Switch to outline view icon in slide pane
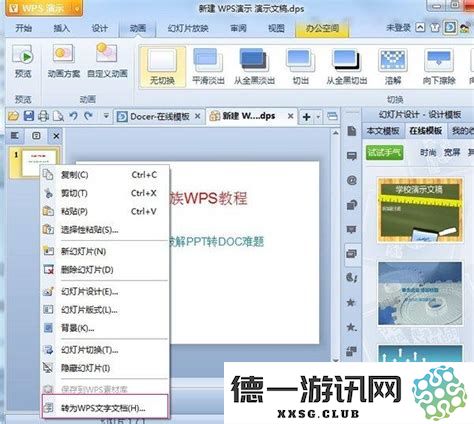The height and width of the screenshot is (424, 474). point(15,136)
